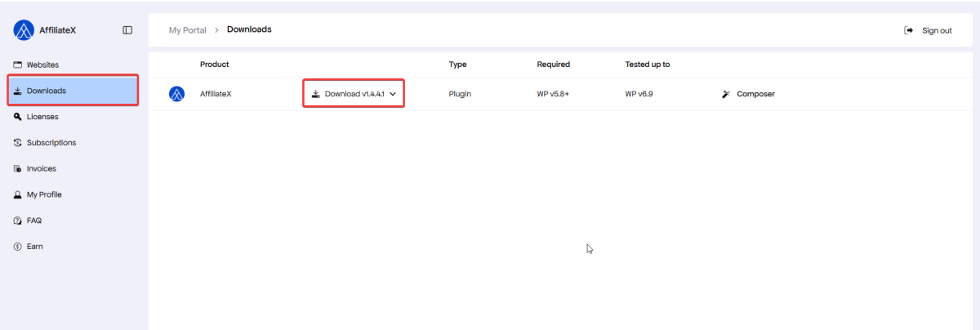
Task: Click the Sign out link
Action: point(937,30)
